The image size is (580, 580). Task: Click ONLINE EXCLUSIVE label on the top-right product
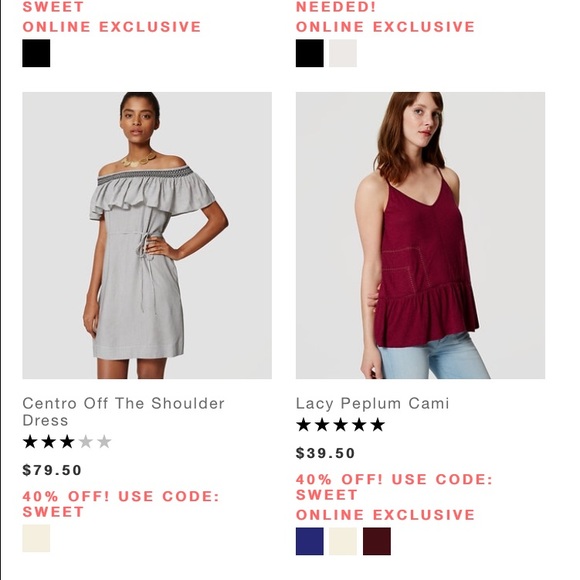point(385,27)
